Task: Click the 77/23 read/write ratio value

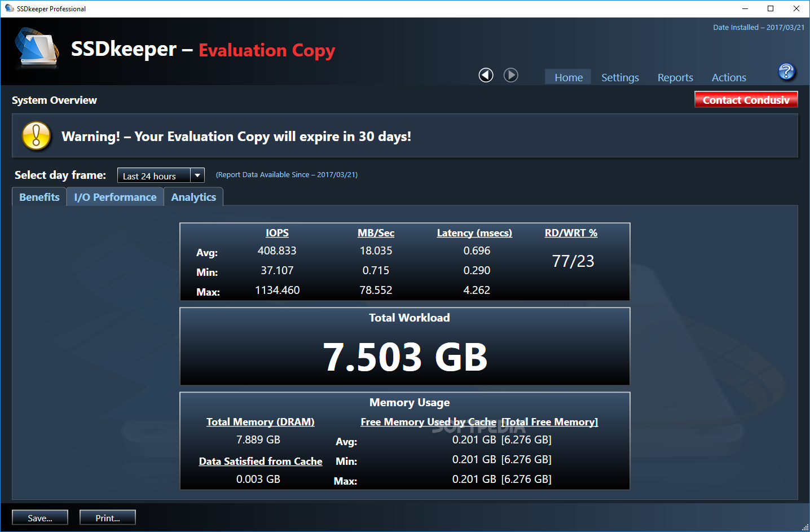Action: (x=573, y=261)
